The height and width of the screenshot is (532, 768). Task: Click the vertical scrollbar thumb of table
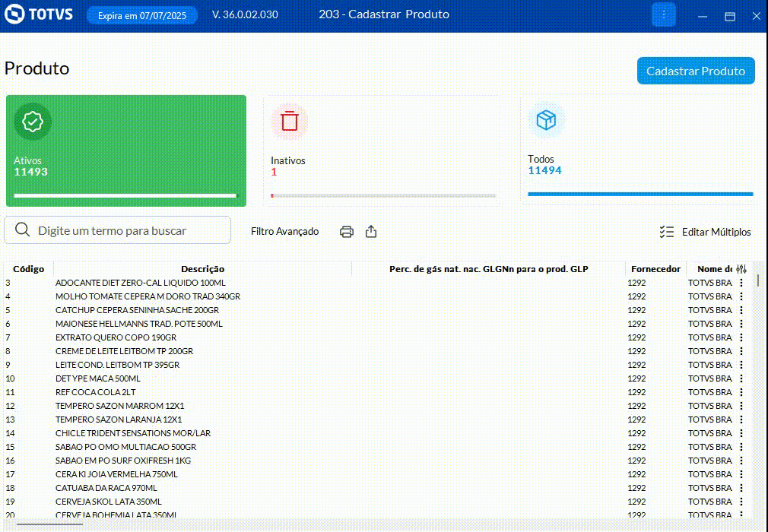757,280
